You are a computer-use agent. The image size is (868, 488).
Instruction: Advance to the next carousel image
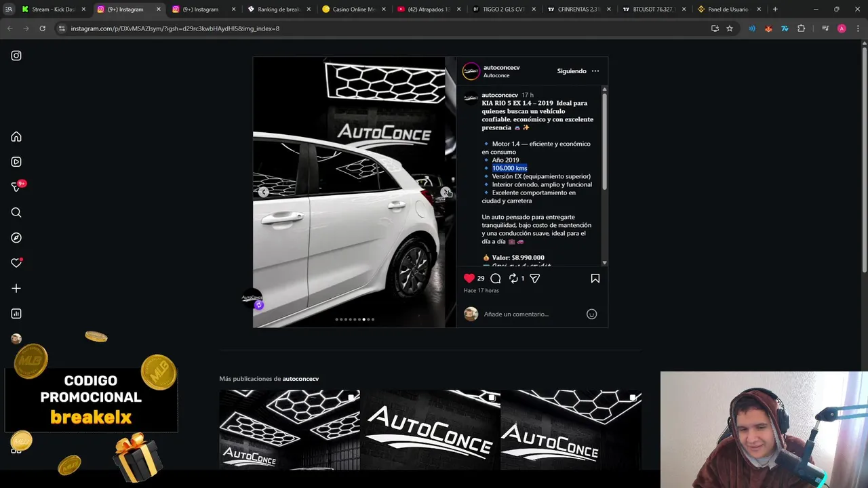[x=446, y=192]
